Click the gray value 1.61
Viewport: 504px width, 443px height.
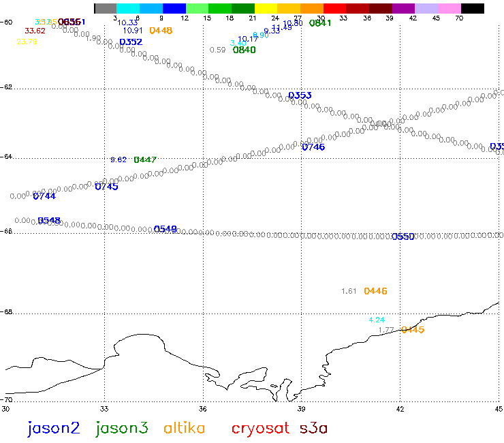pos(349,291)
